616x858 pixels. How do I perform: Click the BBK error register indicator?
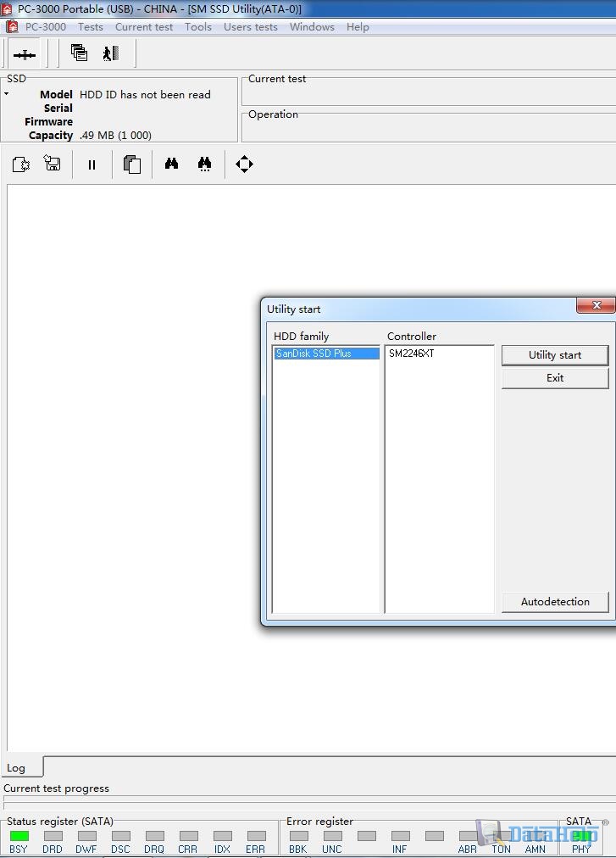[299, 836]
